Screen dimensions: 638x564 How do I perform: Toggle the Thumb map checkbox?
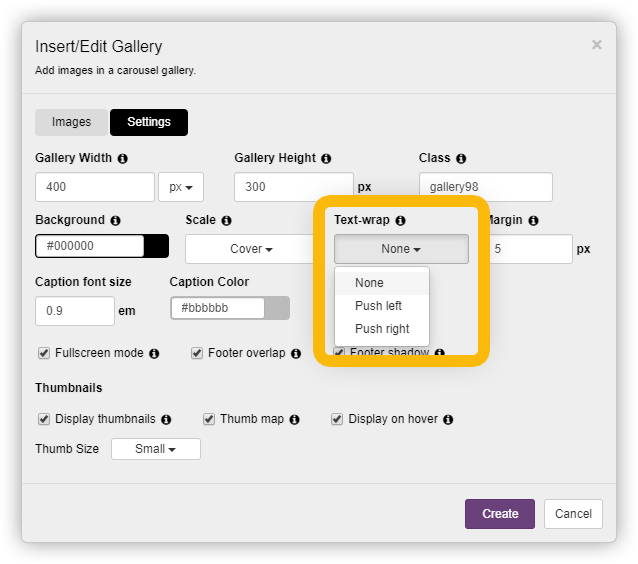coord(209,419)
